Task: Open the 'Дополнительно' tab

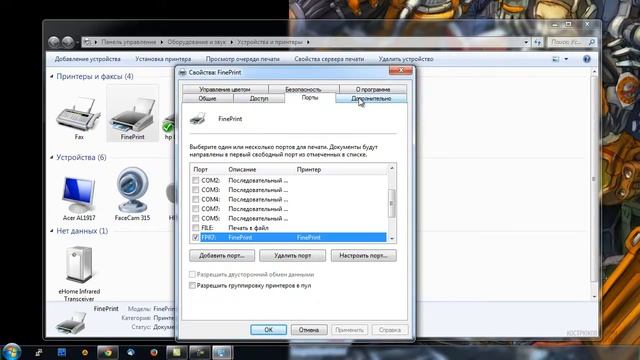Action: coord(371,98)
